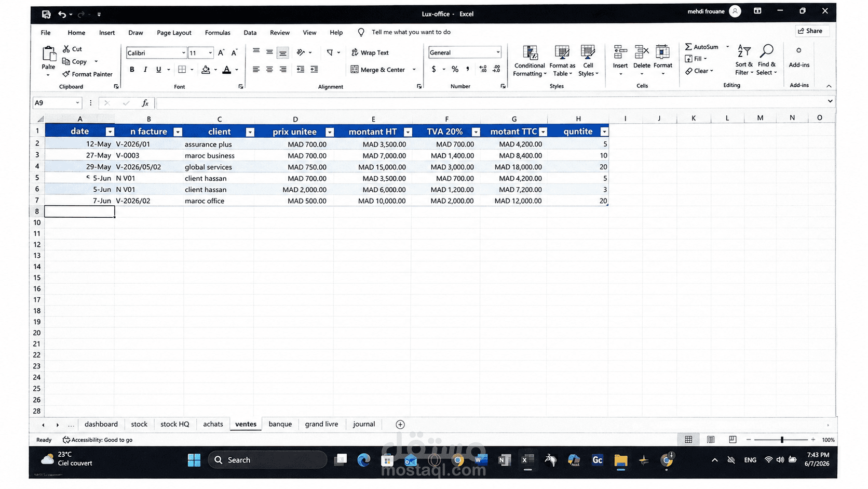Align text right
This screenshot has height=489, width=868.
(283, 69)
